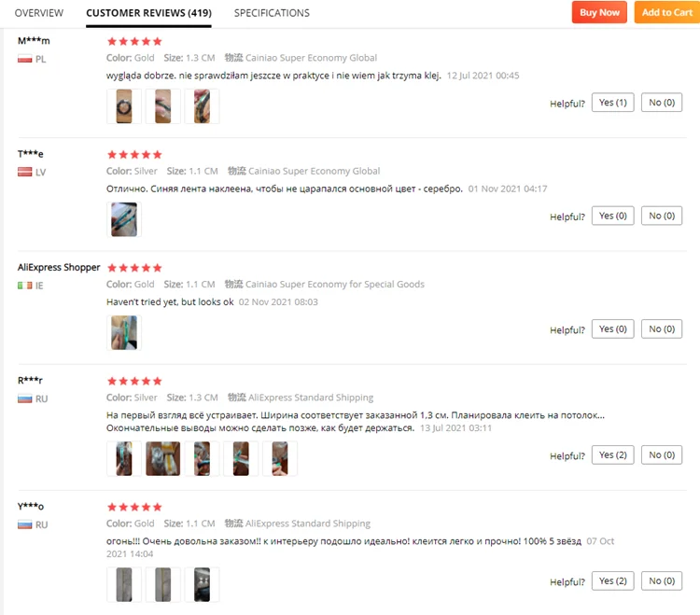Screen dimensions: 700x615
Task: Click Yes (2) on Y***o's review
Action: (x=612, y=581)
